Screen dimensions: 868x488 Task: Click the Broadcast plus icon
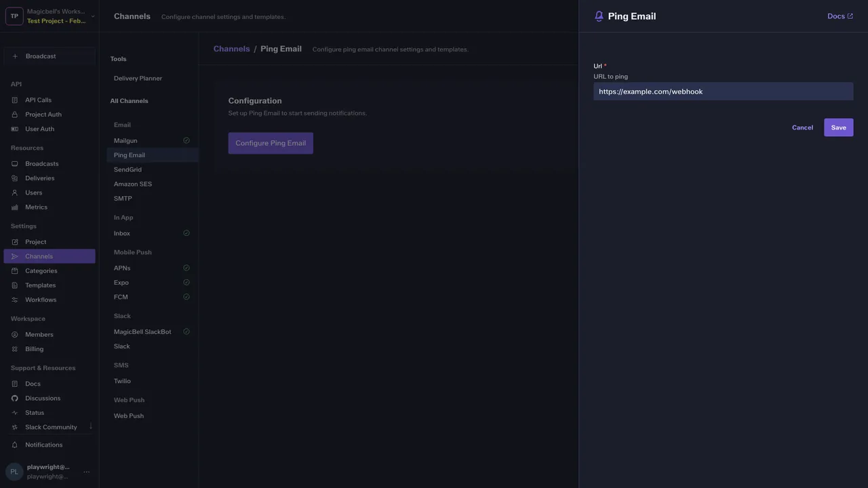click(x=15, y=56)
